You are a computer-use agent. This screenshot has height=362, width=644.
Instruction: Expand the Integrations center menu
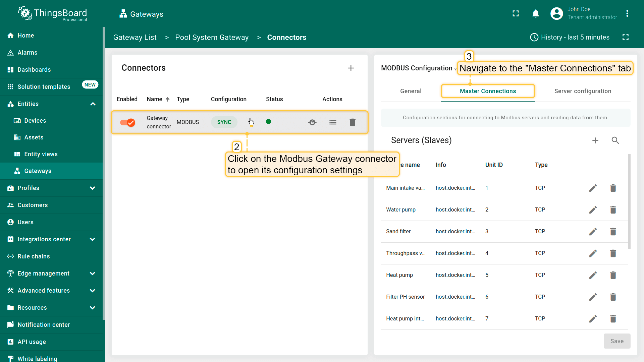[x=93, y=239]
